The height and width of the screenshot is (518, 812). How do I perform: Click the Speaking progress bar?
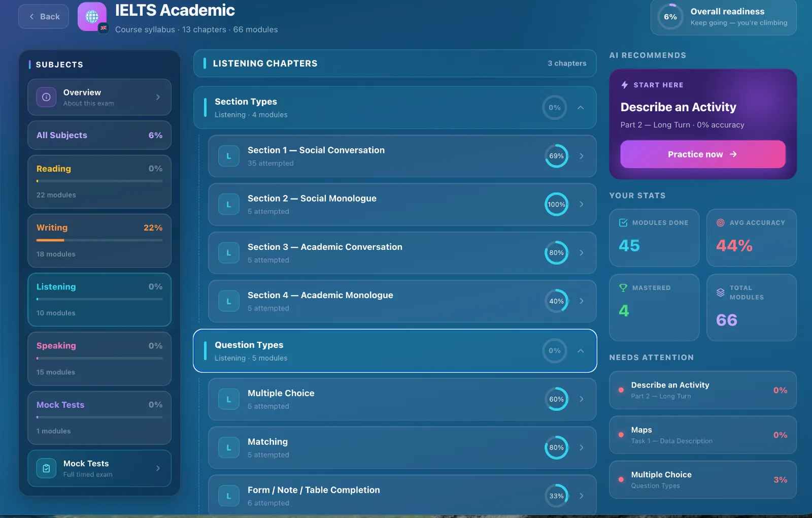point(99,358)
